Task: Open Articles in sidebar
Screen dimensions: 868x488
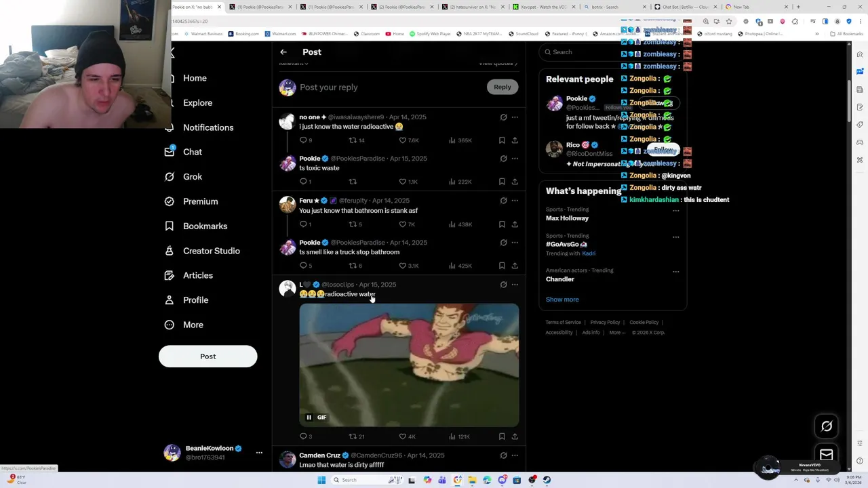Action: coord(189,275)
